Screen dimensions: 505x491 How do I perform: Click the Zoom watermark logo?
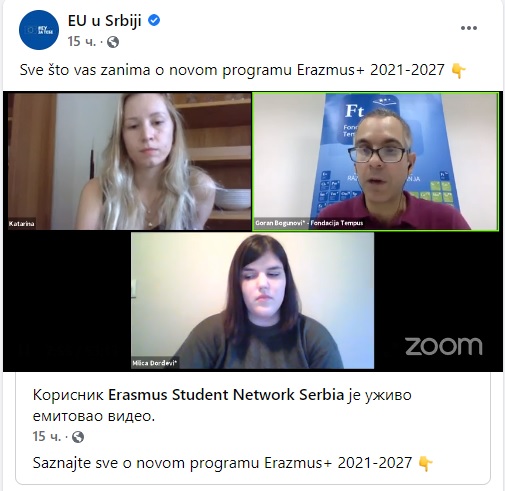[444, 346]
